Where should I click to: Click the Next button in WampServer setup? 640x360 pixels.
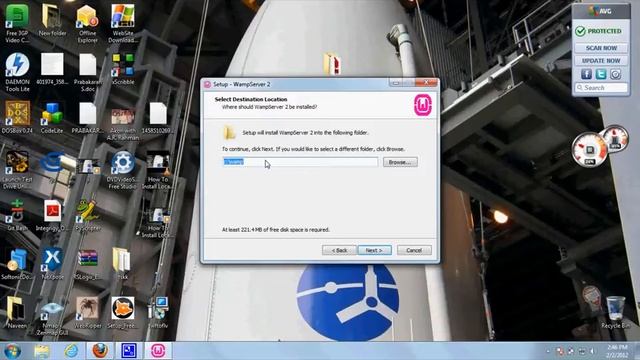tap(374, 250)
